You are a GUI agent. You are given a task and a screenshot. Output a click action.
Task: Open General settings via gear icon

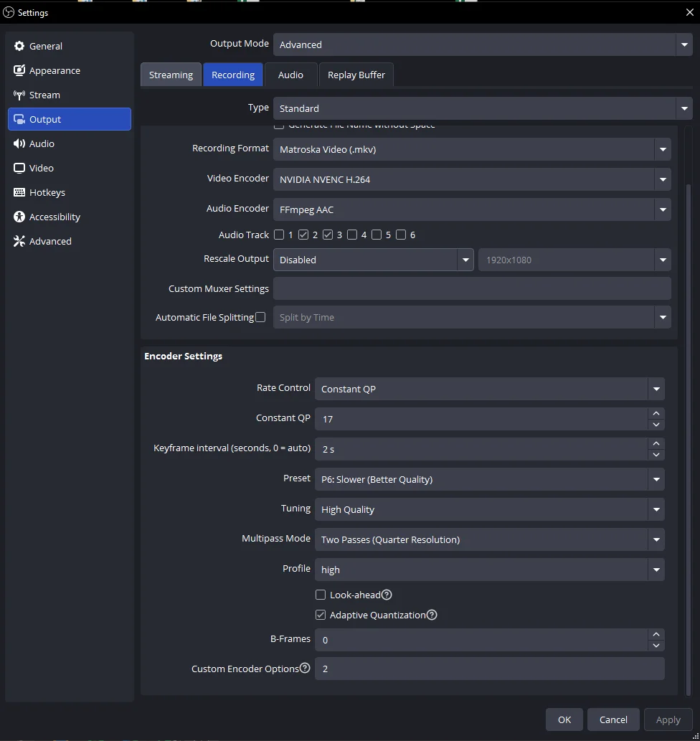(x=19, y=46)
